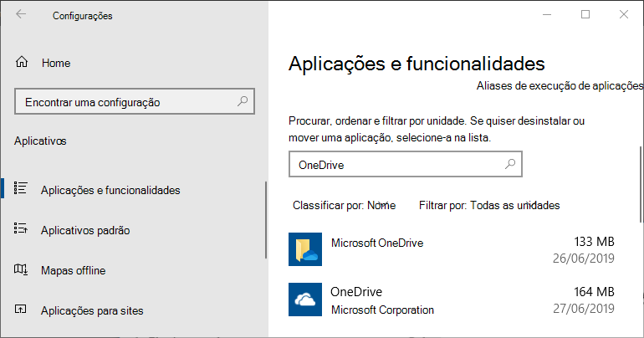The image size is (644, 338).
Task: Click the Aplicações e funcionalidades list icon
Action: 21,188
